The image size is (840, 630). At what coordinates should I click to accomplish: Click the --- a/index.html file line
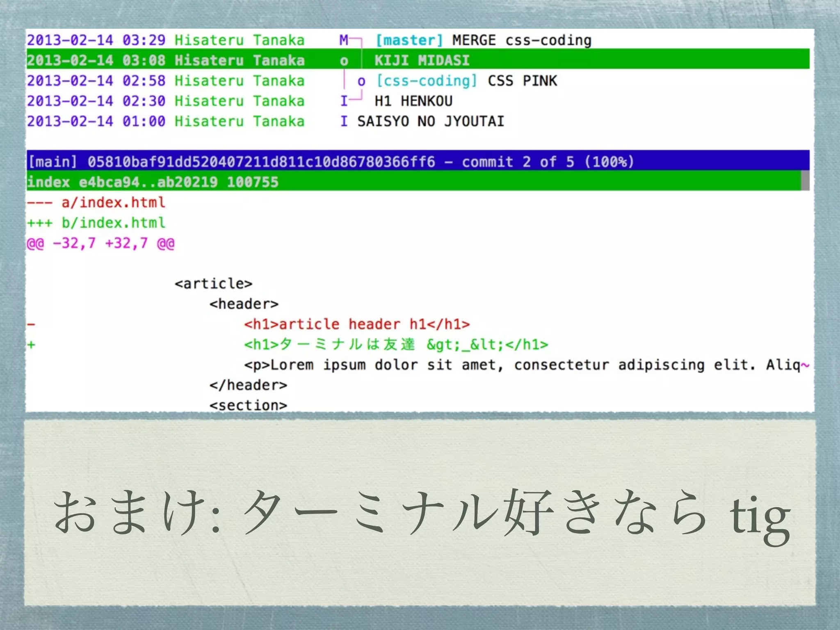click(x=96, y=203)
